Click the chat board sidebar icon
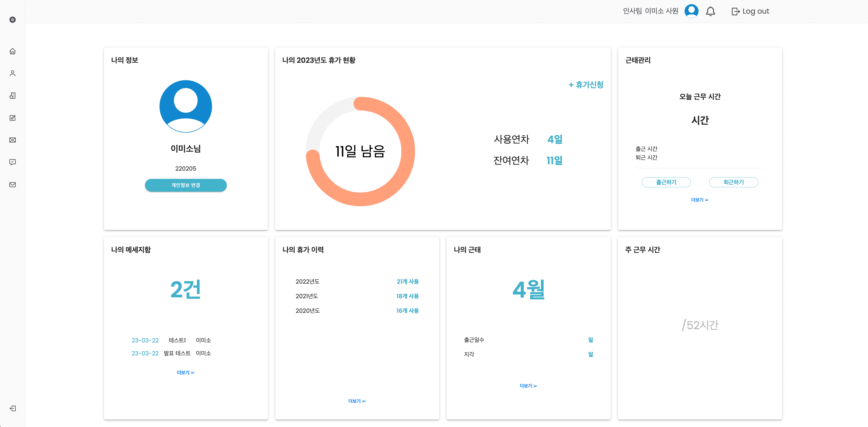The image size is (868, 427). coord(13,162)
